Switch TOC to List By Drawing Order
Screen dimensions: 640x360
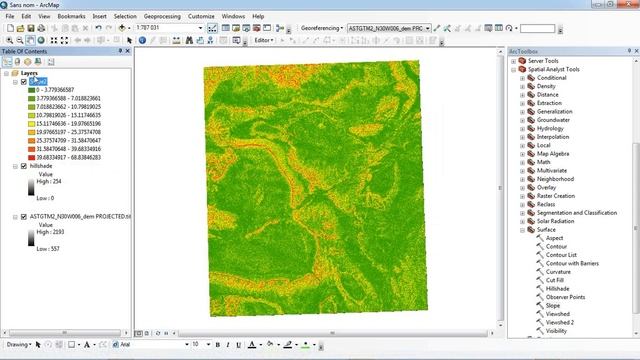tap(7, 62)
